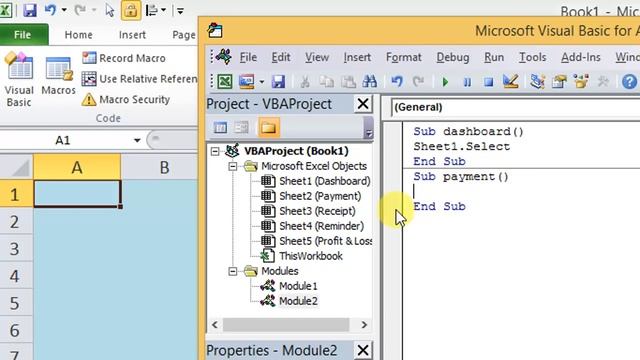Toggle Use Relative References
The image size is (640, 360).
139,79
